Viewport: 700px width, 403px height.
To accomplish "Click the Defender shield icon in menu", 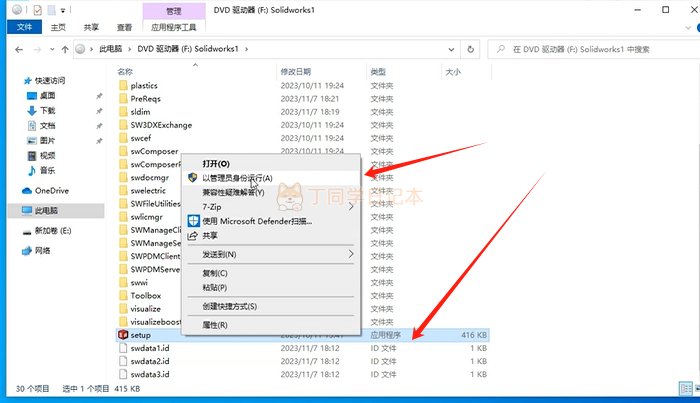I will 193,221.
